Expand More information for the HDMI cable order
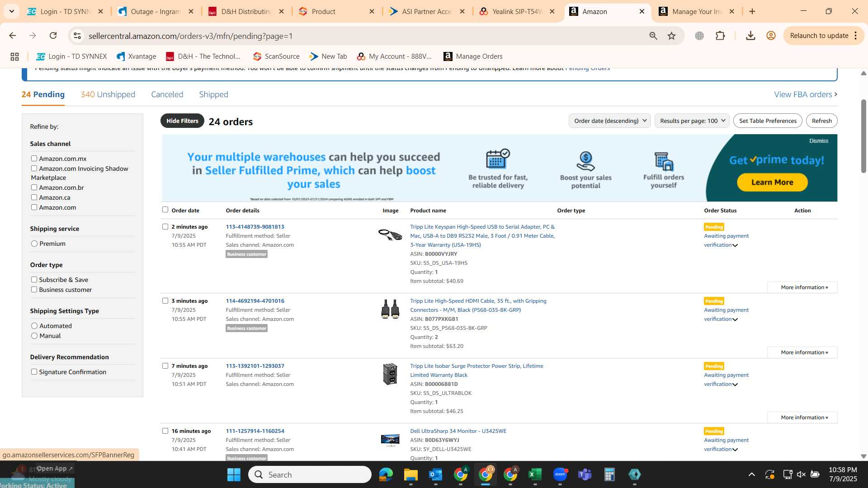Viewport: 868px width, 488px height. pos(802,352)
